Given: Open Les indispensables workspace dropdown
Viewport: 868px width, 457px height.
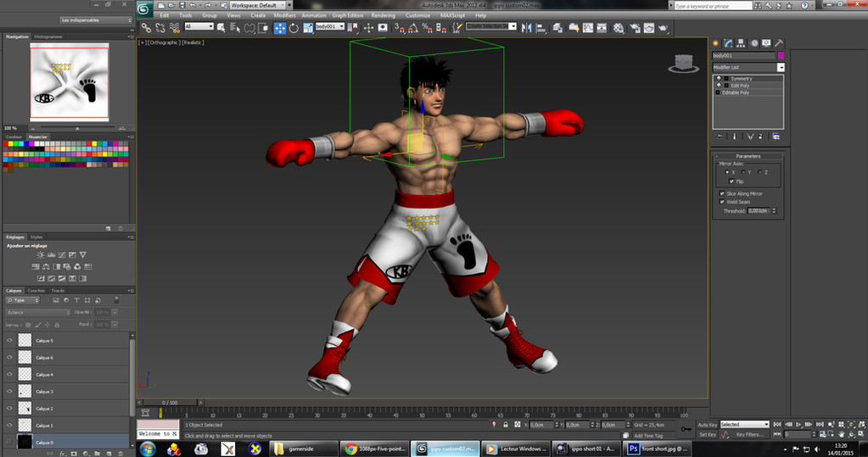Looking at the screenshot, I should click(97, 20).
